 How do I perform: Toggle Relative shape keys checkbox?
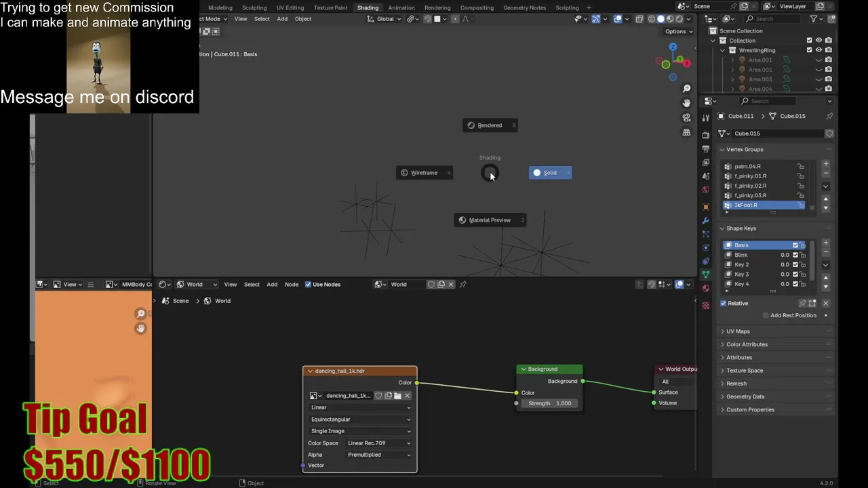724,303
